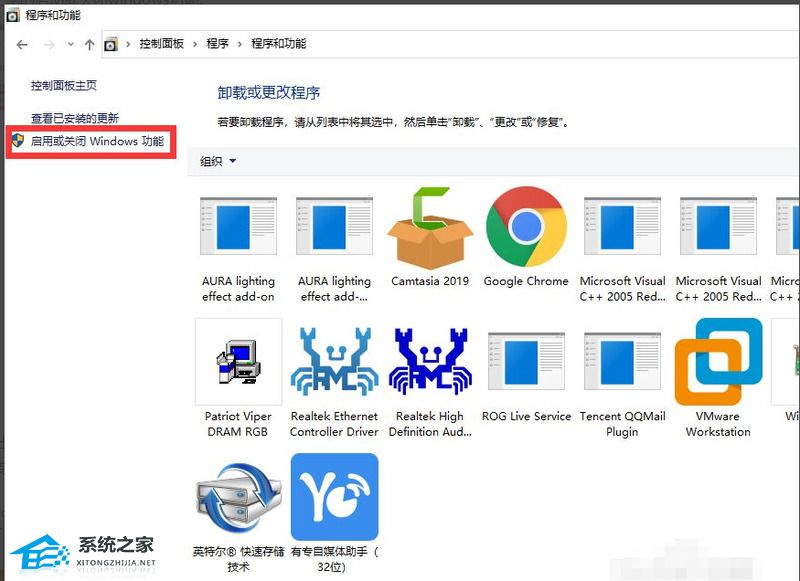The image size is (800, 581).
Task: Expand chevron before 控制面板 in breadcrumb
Action: coord(128,44)
